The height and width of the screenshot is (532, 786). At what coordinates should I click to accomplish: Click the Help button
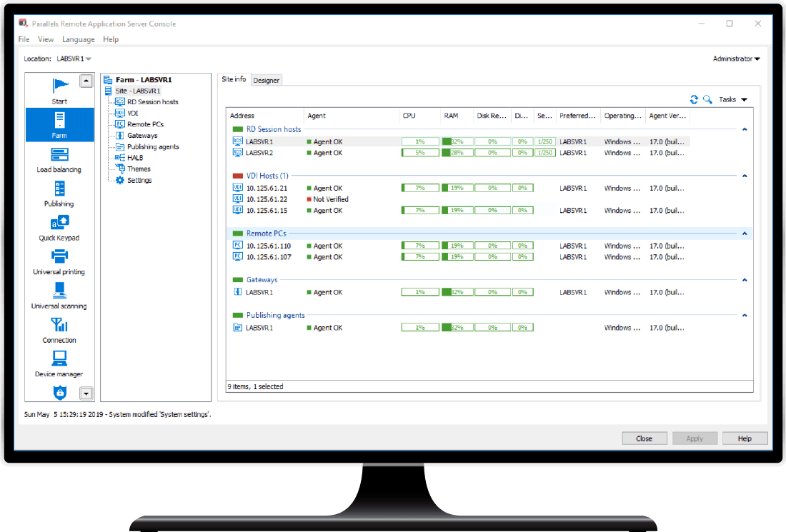pos(744,438)
